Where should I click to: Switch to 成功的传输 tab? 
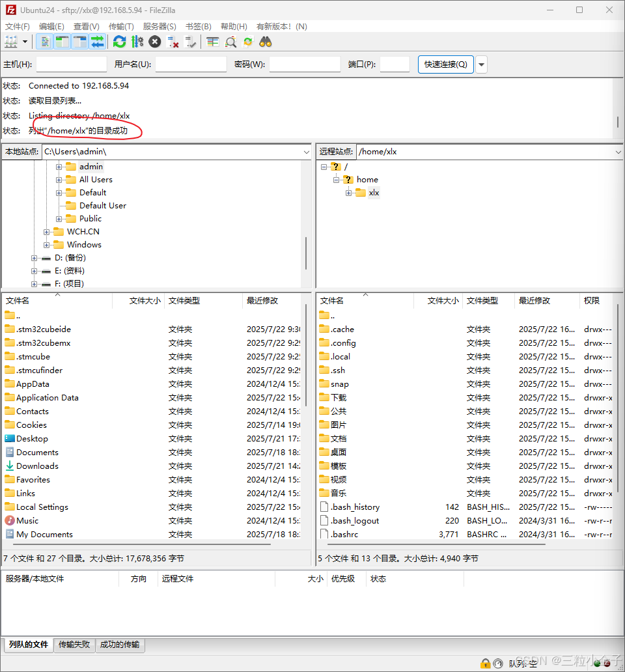(120, 645)
